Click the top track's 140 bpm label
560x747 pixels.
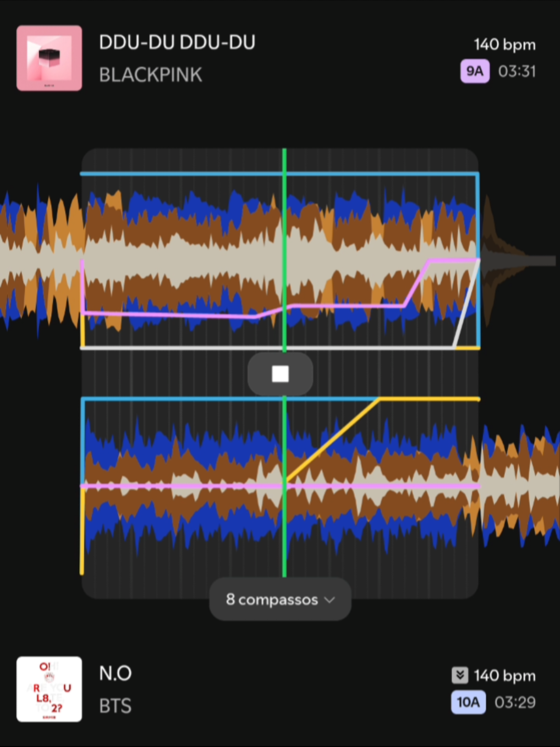point(505,45)
